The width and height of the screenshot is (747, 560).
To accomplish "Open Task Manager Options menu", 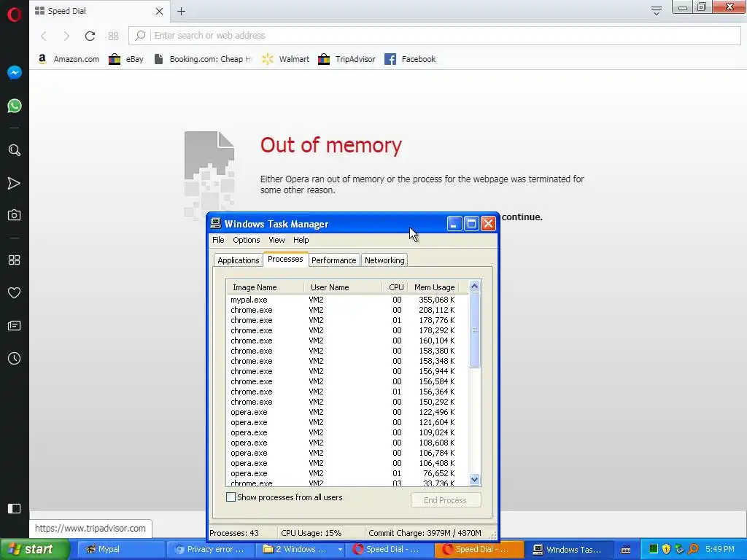I will pos(247,240).
